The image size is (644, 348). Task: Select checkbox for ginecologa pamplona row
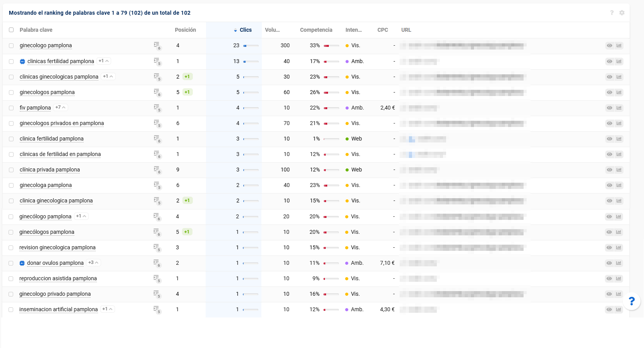(11, 185)
